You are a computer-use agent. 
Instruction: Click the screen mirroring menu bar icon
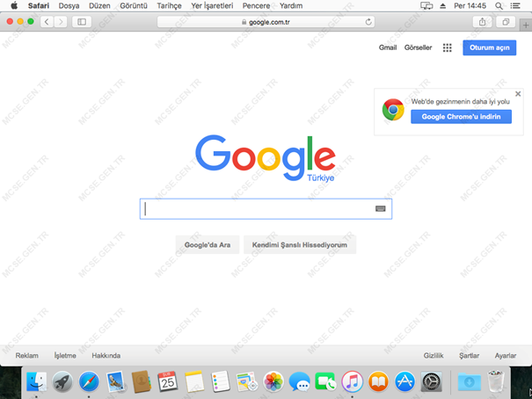(x=426, y=6)
